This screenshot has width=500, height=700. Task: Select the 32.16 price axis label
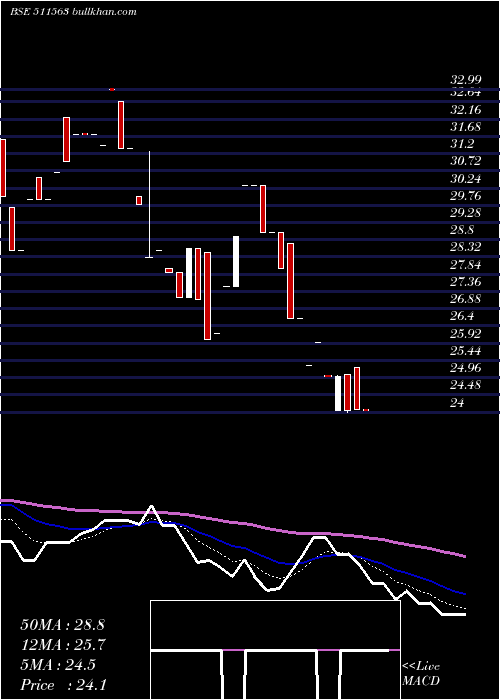point(466,110)
